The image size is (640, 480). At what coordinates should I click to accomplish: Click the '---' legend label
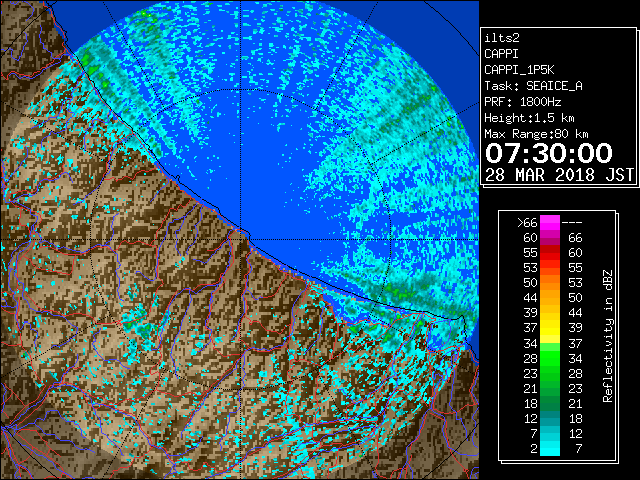click(572, 223)
